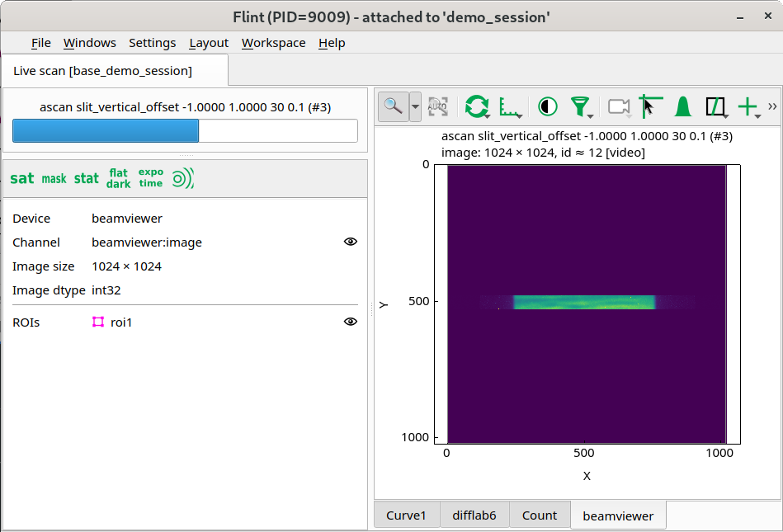Screen dimensions: 783x532
Task: Open the colormap contrast icon
Action: coord(547,106)
